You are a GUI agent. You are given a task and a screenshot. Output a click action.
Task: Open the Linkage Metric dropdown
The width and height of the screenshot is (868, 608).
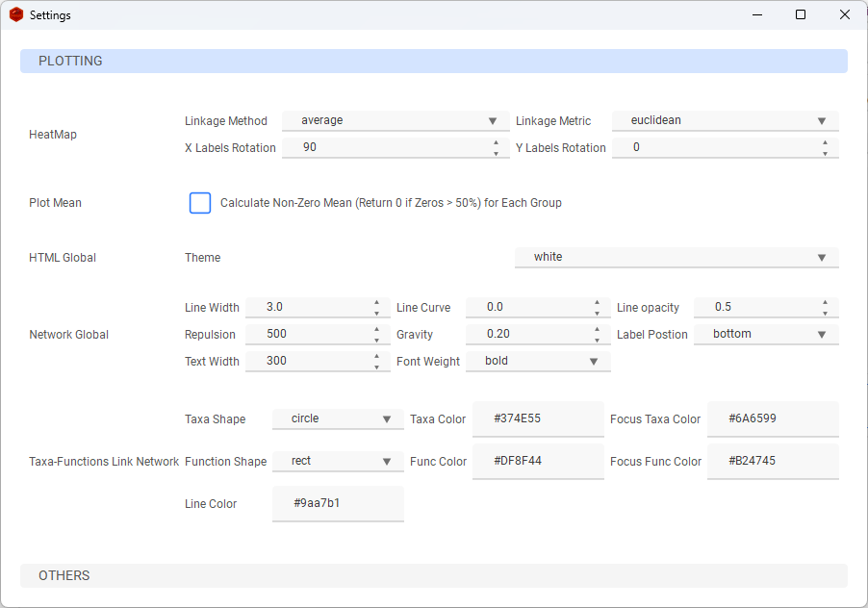(725, 120)
